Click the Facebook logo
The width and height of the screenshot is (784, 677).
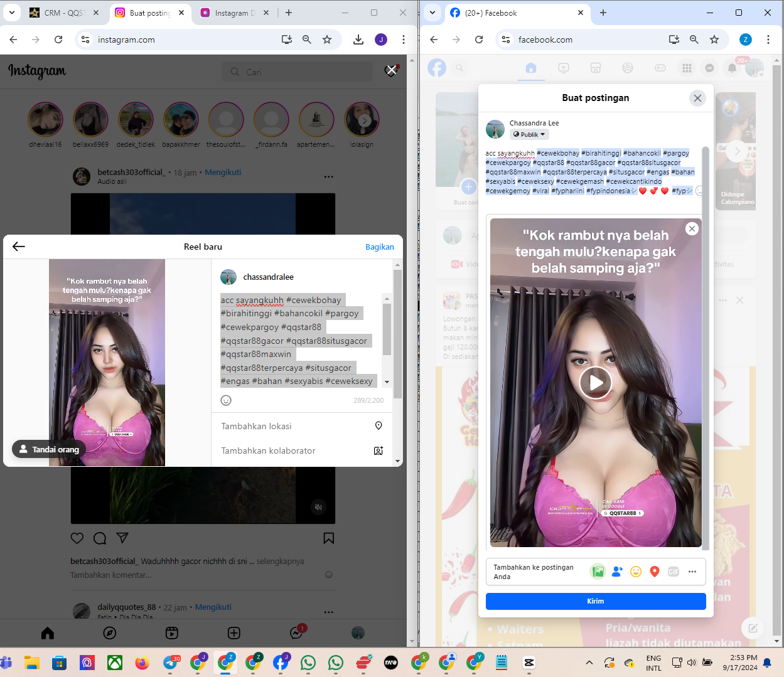coord(437,68)
